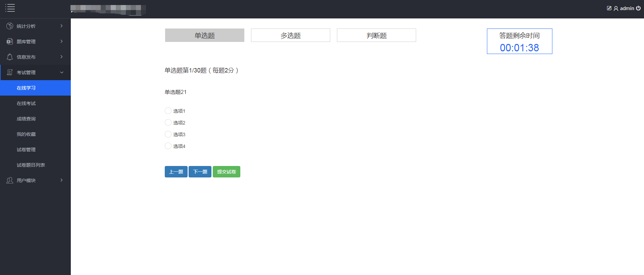Click the 题库管理 document icon

(10, 41)
